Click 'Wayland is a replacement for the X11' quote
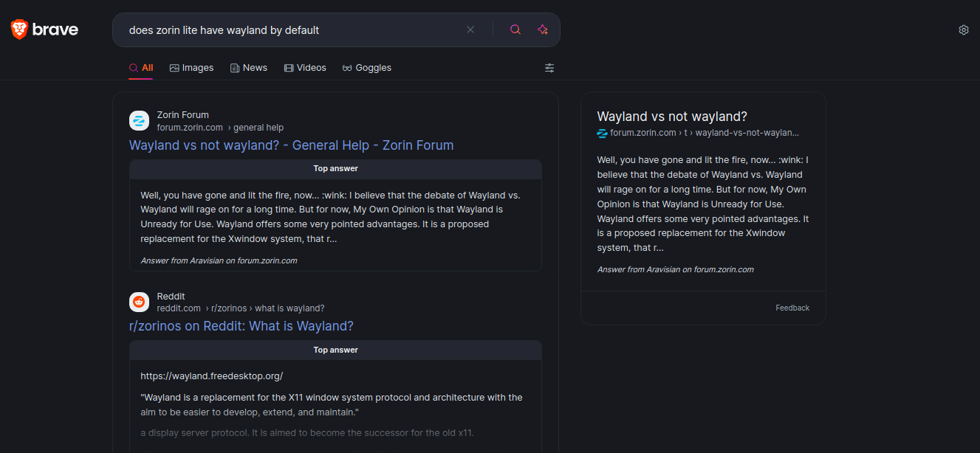This screenshot has height=453, width=980. click(x=332, y=404)
